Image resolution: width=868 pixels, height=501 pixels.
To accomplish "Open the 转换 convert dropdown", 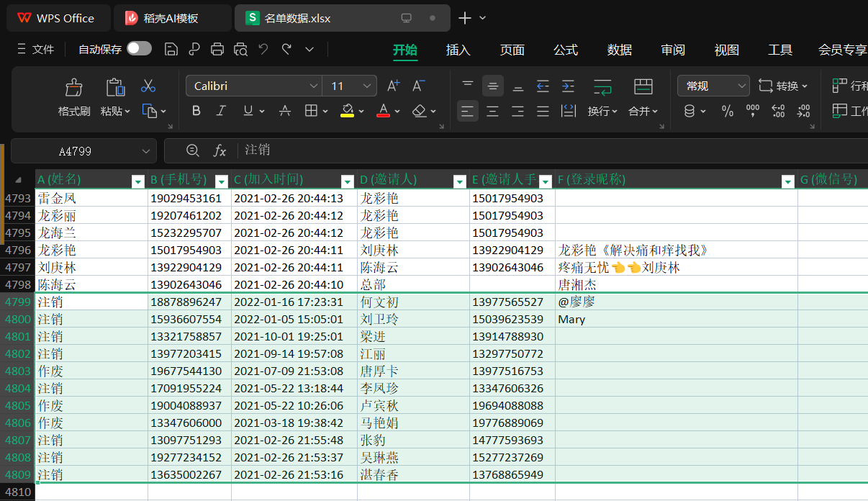I will [x=783, y=86].
